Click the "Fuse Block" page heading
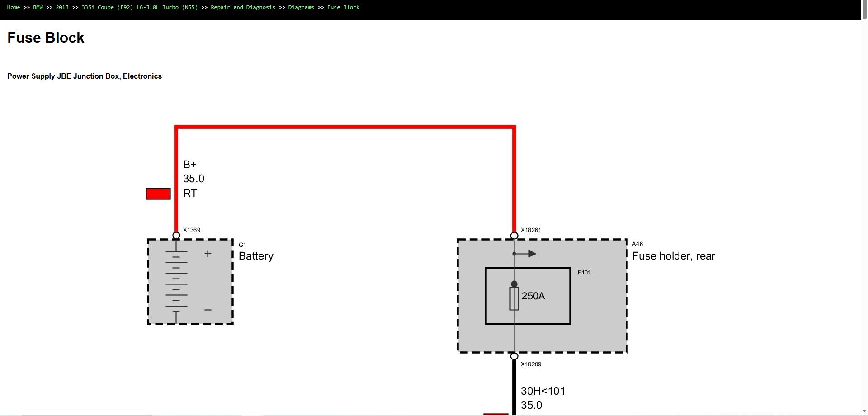Screen dimensions: 868x416 pyautogui.click(x=46, y=38)
